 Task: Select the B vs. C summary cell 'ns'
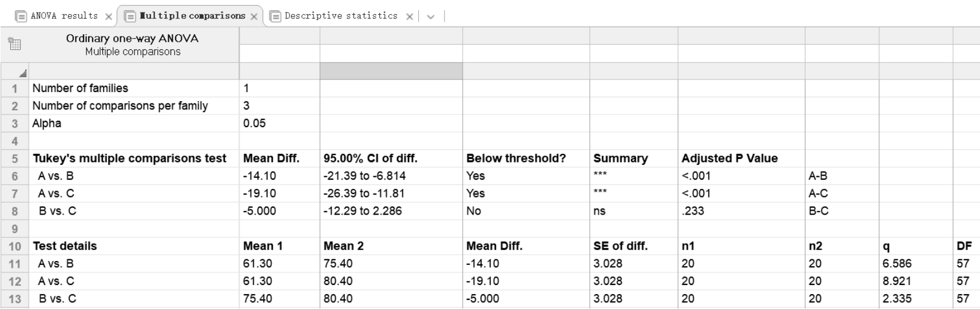pyautogui.click(x=633, y=211)
